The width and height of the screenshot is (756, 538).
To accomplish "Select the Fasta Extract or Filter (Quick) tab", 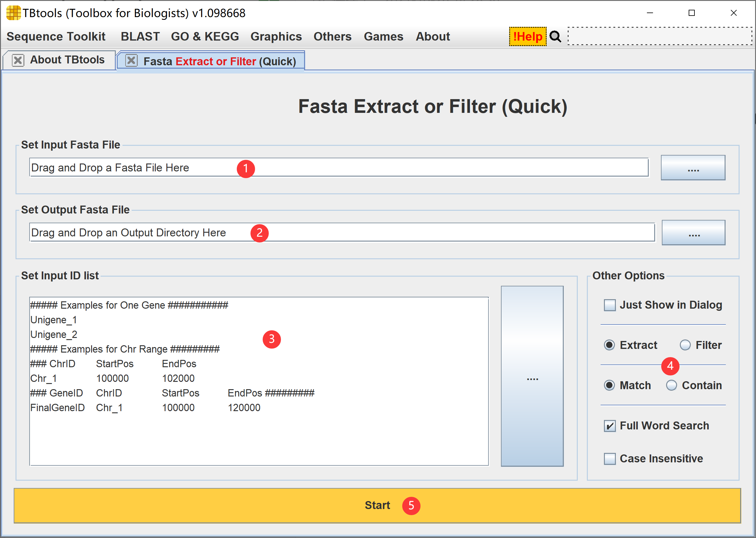I will click(219, 61).
